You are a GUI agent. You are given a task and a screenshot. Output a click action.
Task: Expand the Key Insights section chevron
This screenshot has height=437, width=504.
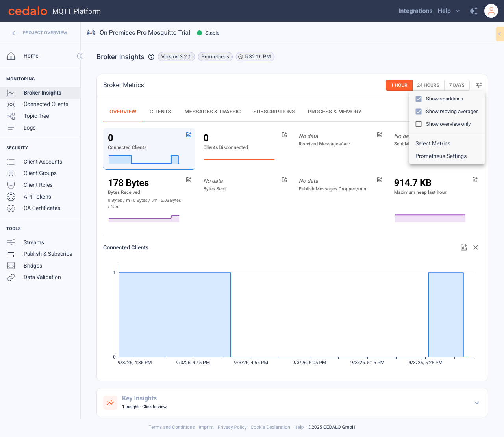477,403
